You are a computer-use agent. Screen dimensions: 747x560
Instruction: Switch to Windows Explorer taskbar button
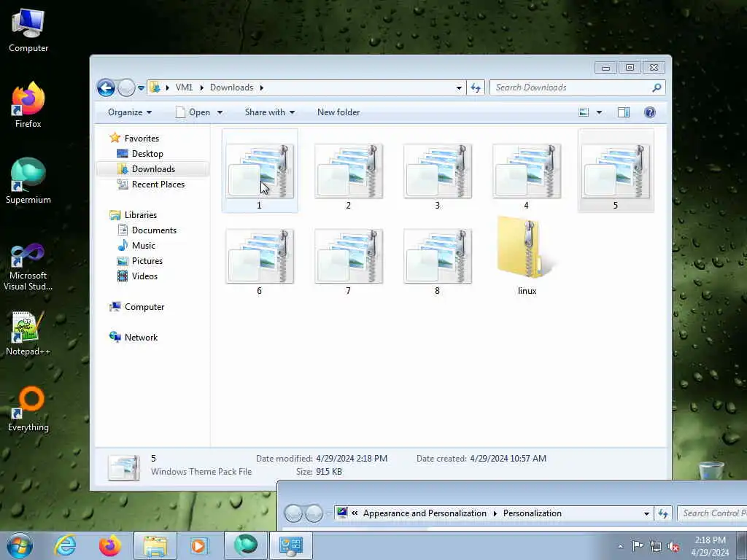coord(155,545)
